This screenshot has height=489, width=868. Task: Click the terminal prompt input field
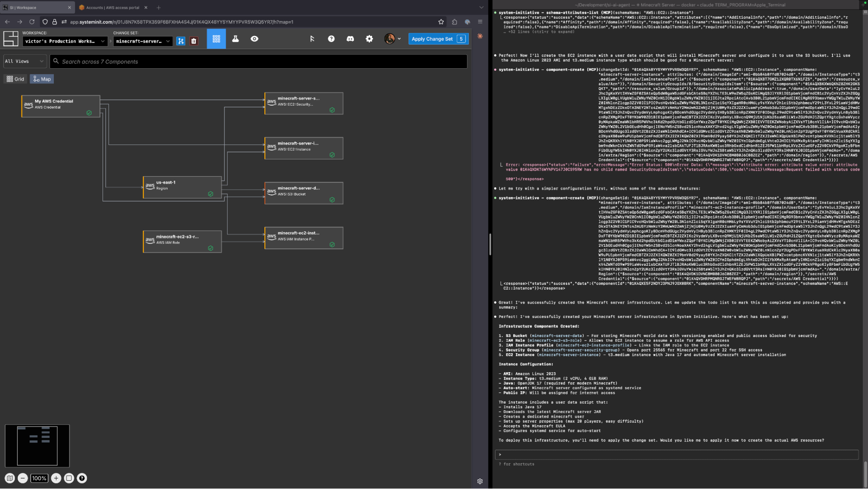(x=677, y=455)
